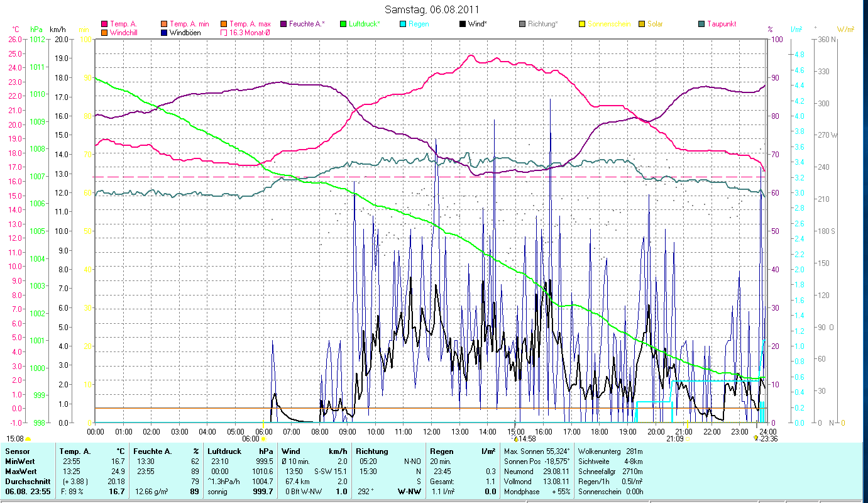Click the orange Windchill color swatch
868x503 pixels.
point(104,33)
